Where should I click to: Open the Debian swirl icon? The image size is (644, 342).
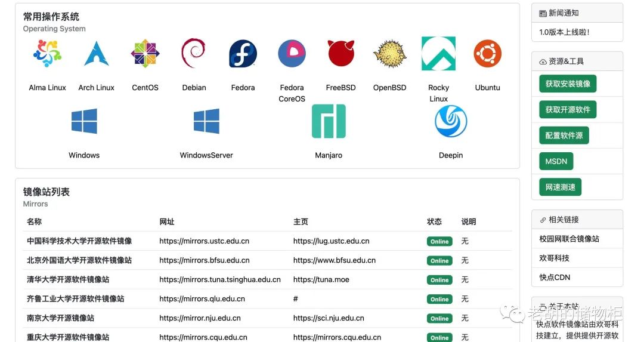[x=193, y=53]
